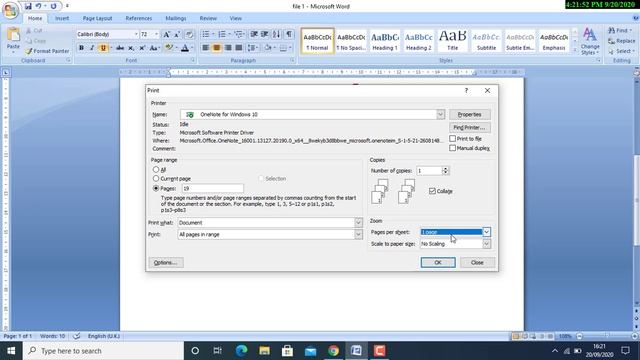Toggle Underline formatting
The image size is (640, 360).
pyautogui.click(x=103, y=48)
